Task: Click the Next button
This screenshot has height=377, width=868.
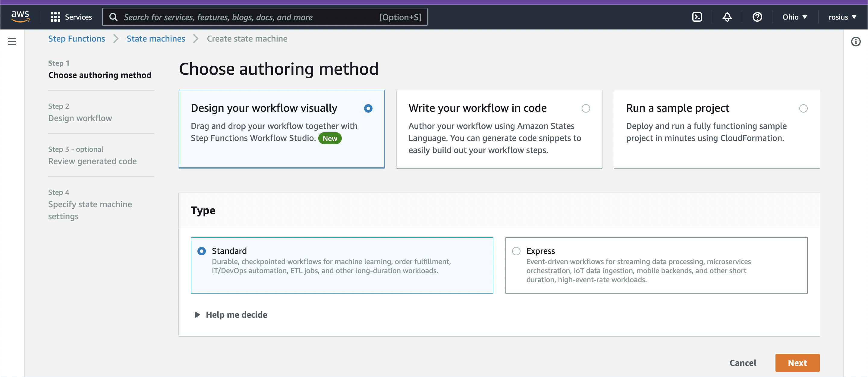Action: pos(797,363)
